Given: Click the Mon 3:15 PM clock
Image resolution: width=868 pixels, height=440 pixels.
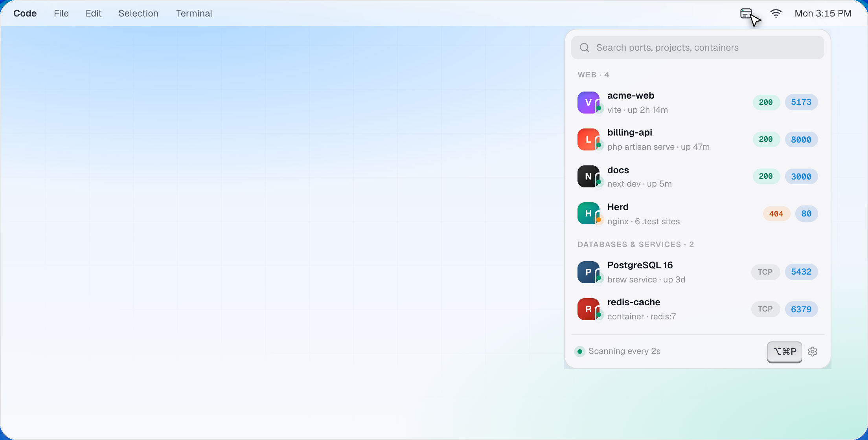Looking at the screenshot, I should [x=823, y=13].
